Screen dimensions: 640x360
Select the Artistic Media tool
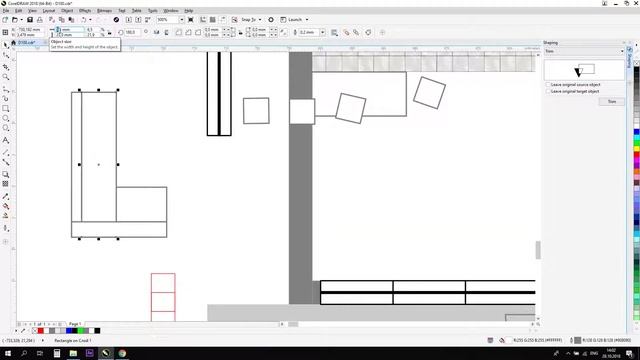6,98
